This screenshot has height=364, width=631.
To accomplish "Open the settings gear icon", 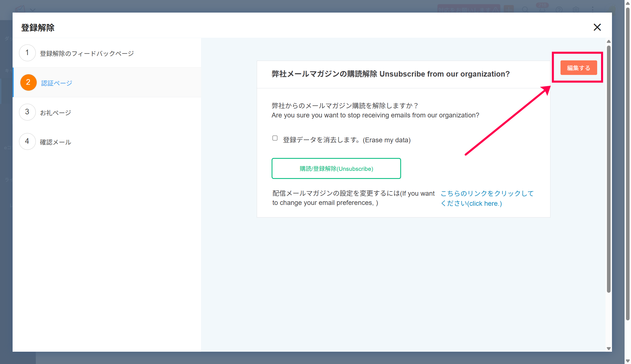I will [x=576, y=10].
